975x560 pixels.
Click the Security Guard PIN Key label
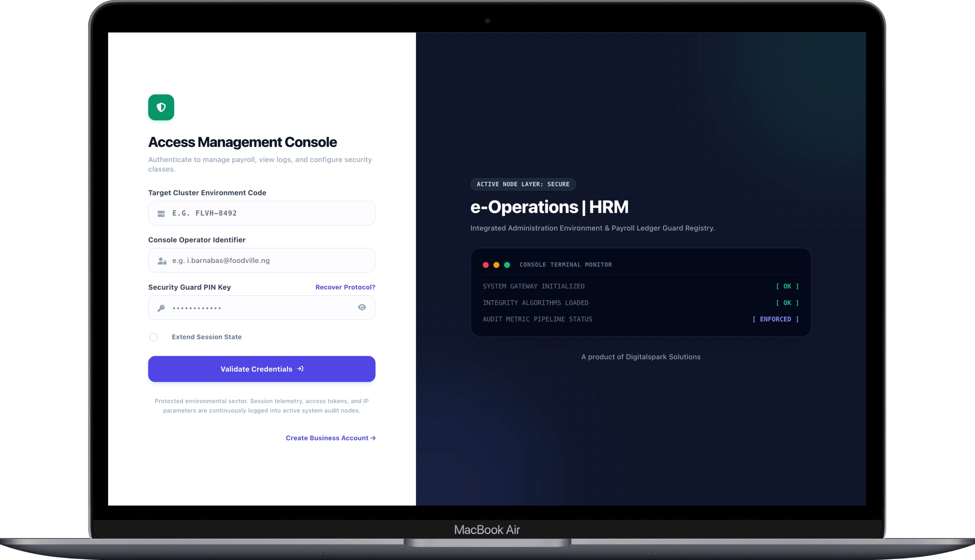(x=189, y=287)
